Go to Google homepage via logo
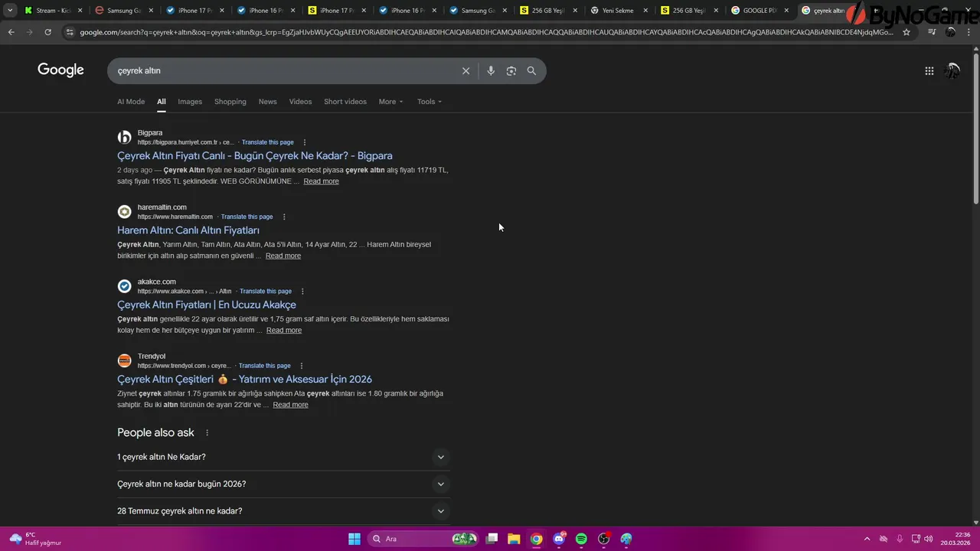The height and width of the screenshot is (551, 980). click(x=60, y=70)
